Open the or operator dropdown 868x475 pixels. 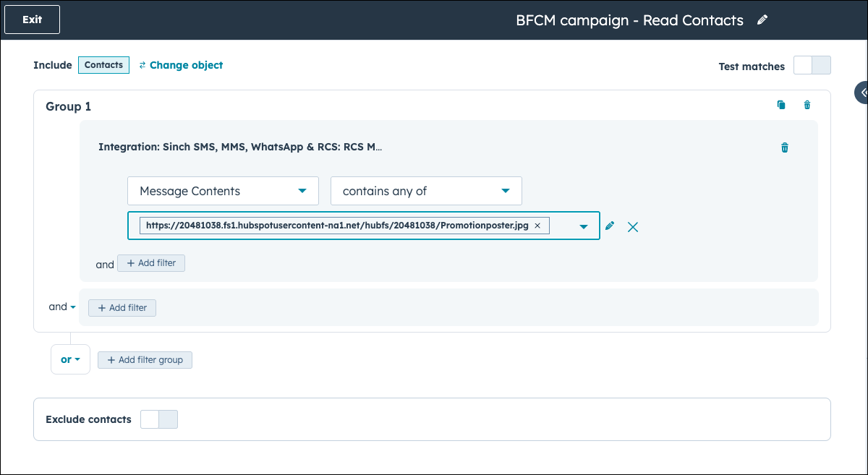tap(70, 359)
